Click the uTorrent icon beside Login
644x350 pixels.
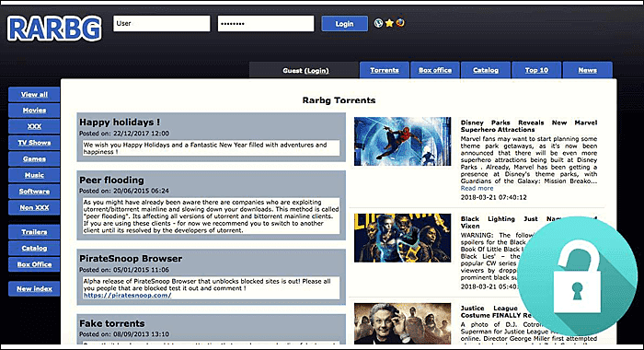(x=378, y=23)
